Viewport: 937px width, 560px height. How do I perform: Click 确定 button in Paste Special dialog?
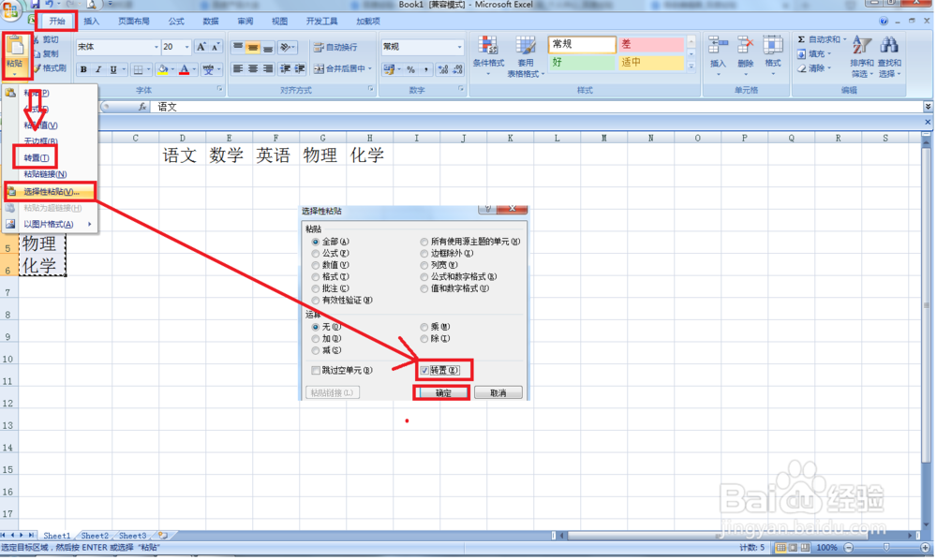coord(443,392)
